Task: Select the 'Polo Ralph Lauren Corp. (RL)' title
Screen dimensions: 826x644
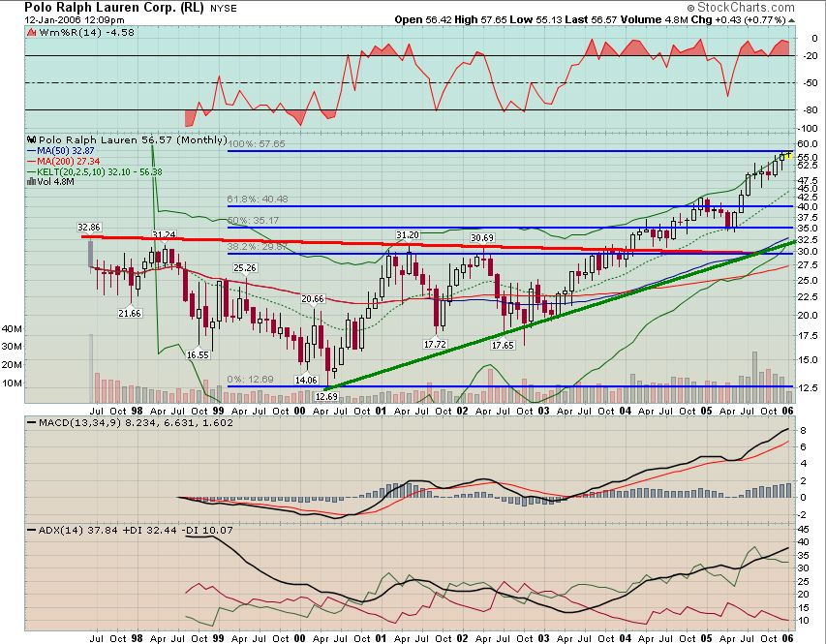Action: (x=114, y=8)
